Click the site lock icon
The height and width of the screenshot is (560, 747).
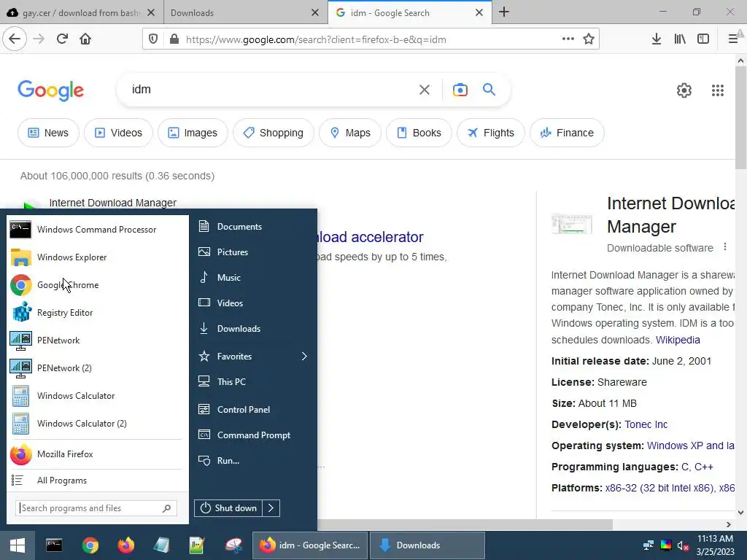174,39
